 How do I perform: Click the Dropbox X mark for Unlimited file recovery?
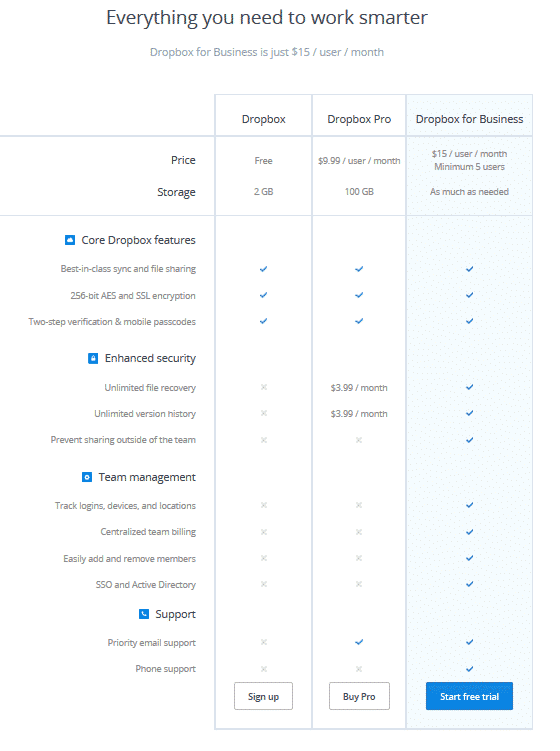click(263, 387)
